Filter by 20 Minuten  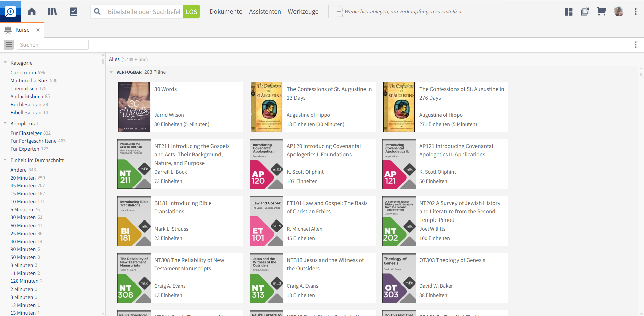tap(23, 178)
